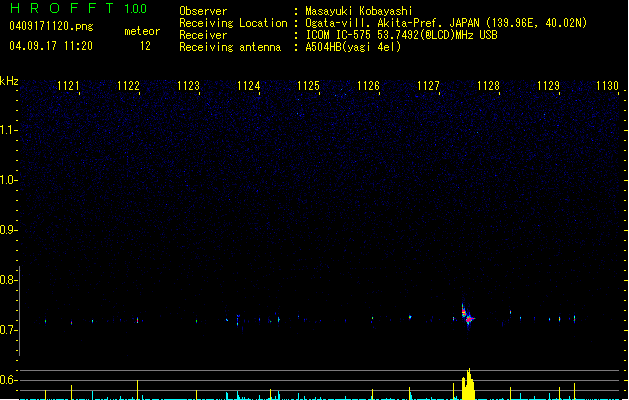This screenshot has width=629, height=400.
Task: Click the kHz axis unit label
Action: coord(9,81)
